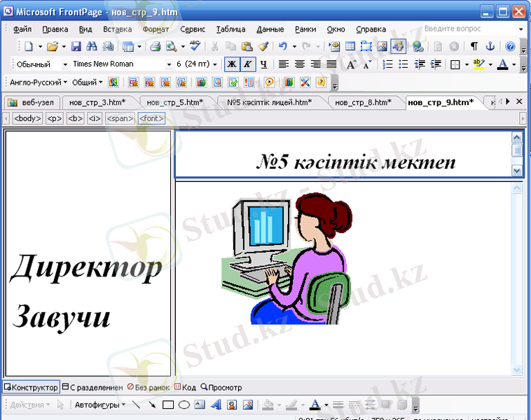Open Help with the question mark icon
531x420 pixels.
(510, 46)
